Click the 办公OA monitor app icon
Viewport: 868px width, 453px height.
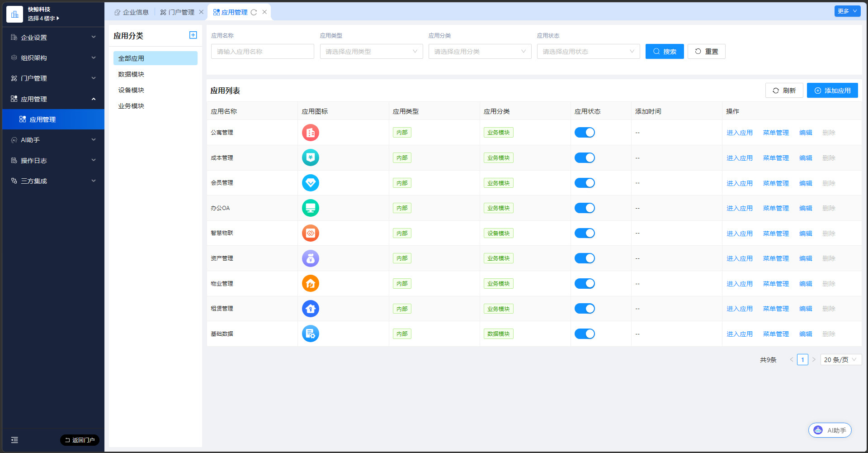coord(310,208)
